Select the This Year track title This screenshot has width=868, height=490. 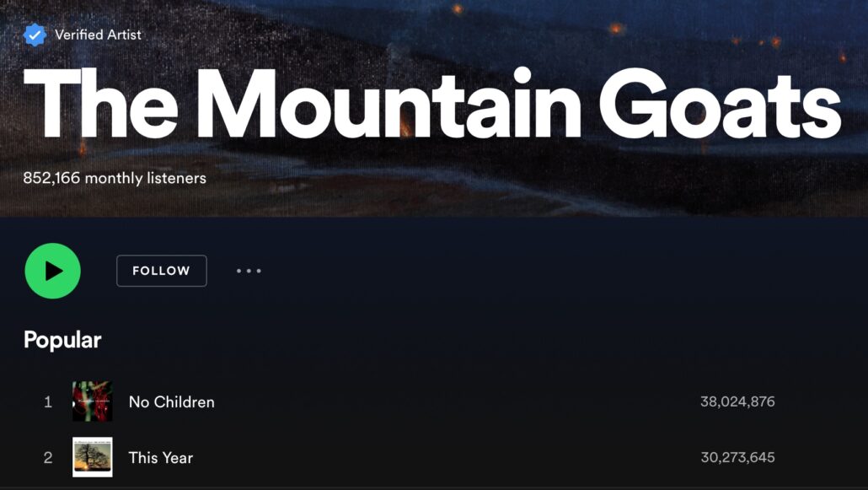click(160, 457)
